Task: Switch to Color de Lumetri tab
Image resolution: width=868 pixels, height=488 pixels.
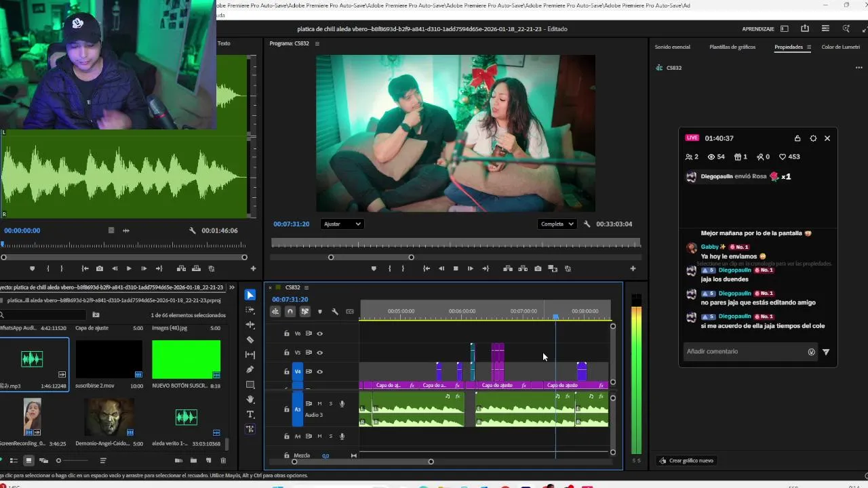Action: click(x=841, y=47)
